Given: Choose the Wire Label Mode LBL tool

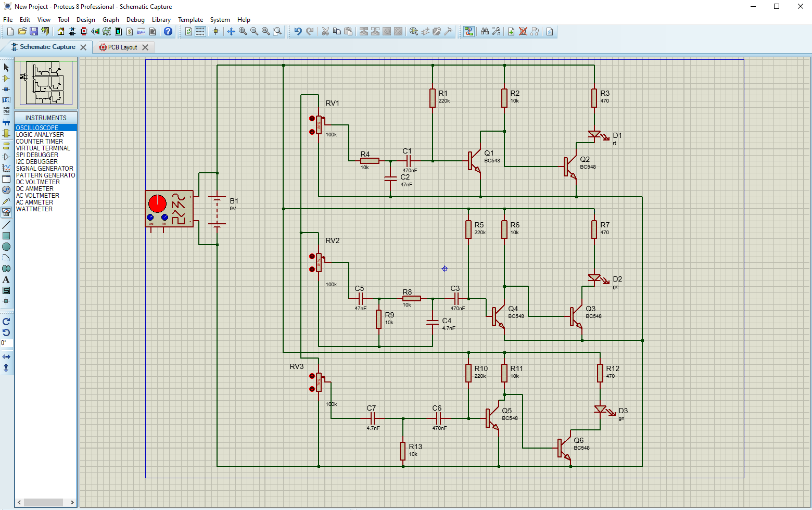Looking at the screenshot, I should (6, 100).
